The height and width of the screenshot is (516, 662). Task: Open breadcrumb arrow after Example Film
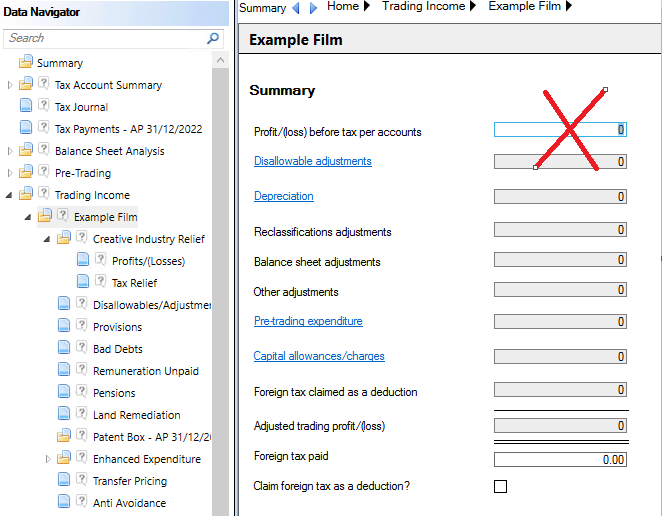pyautogui.click(x=569, y=6)
